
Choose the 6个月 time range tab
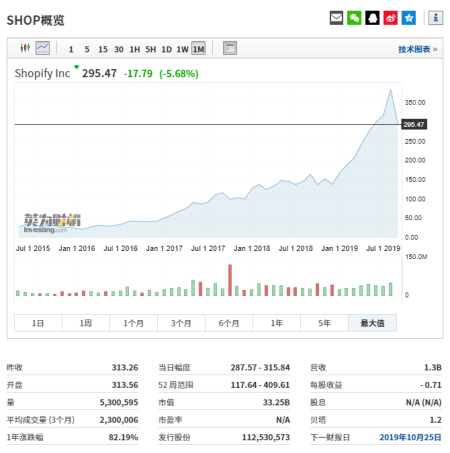(x=229, y=323)
